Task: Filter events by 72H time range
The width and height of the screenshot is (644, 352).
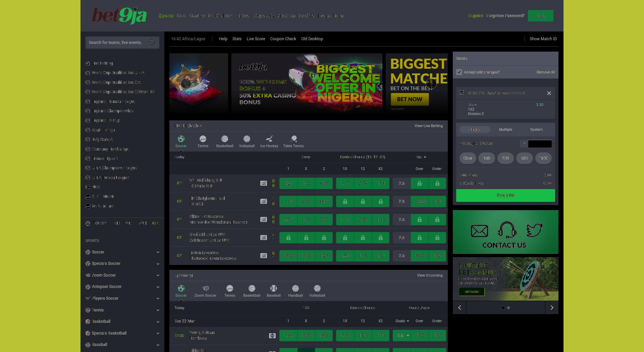Action: pos(143,223)
